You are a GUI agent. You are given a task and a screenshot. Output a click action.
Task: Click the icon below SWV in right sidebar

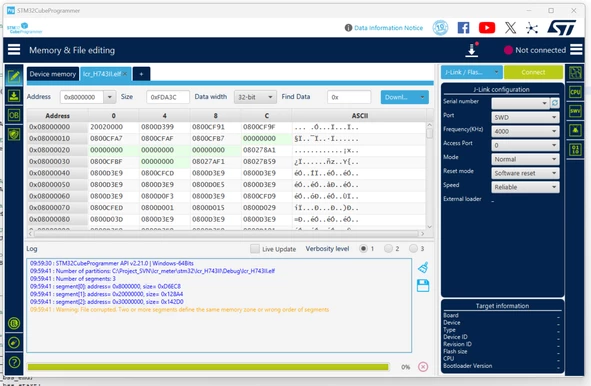pyautogui.click(x=575, y=130)
